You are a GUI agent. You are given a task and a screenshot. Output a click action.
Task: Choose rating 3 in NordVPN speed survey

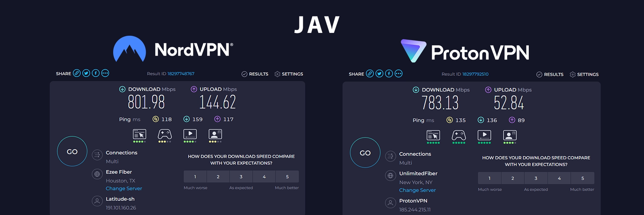[241, 177]
